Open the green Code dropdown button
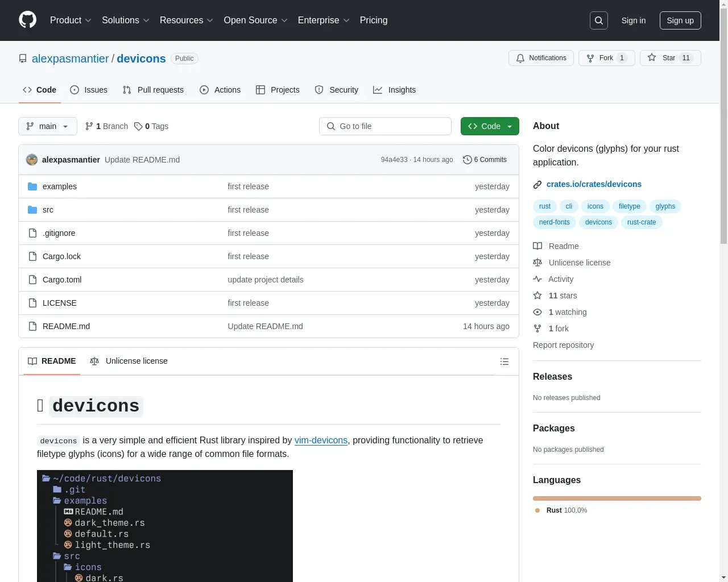728x582 pixels. pos(490,126)
